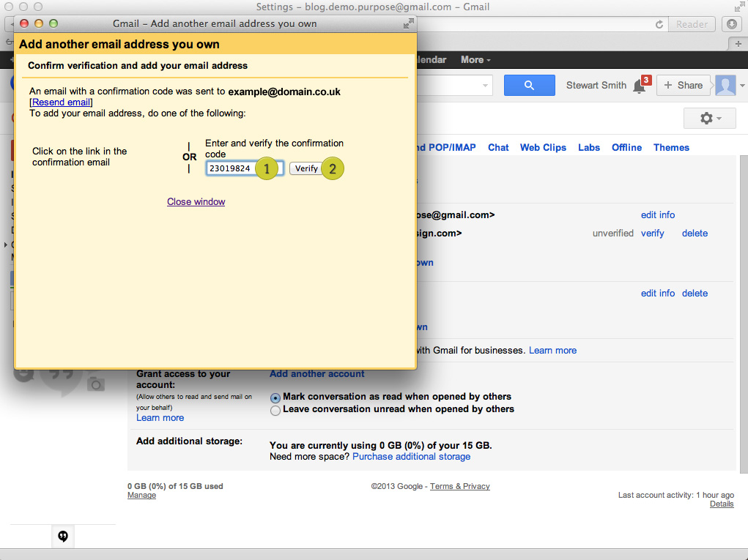The height and width of the screenshot is (560, 748).
Task: Click the popup window fullscreen arrows icon
Action: [x=408, y=23]
